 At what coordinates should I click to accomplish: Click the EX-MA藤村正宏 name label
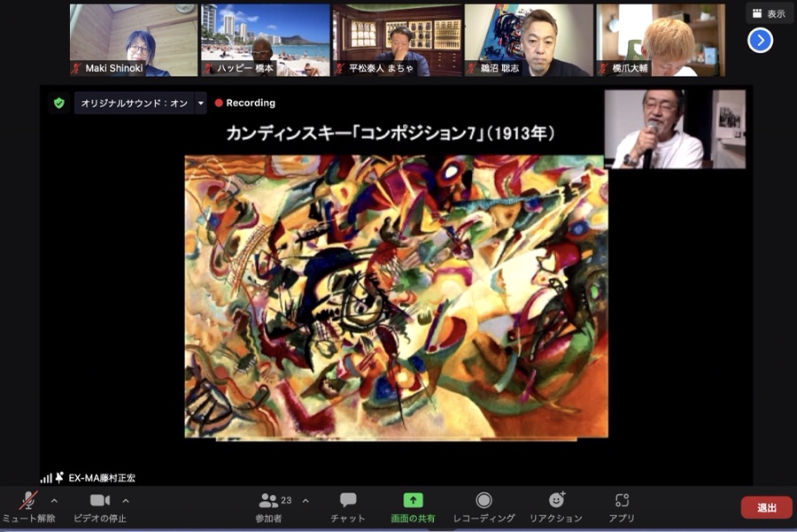102,478
